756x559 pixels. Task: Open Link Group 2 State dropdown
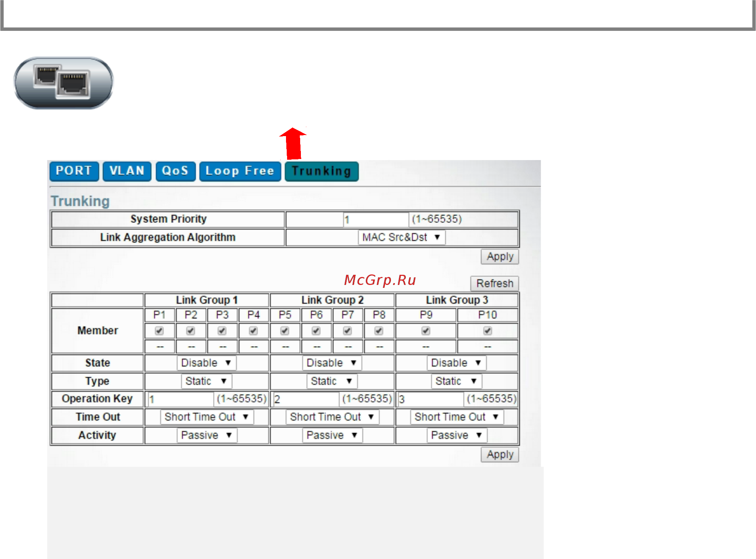pos(332,363)
